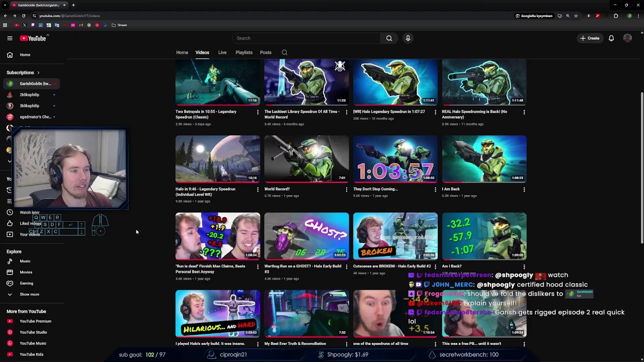The height and width of the screenshot is (362, 644).
Task: Open options menu for I Am Back video
Action: tap(524, 190)
